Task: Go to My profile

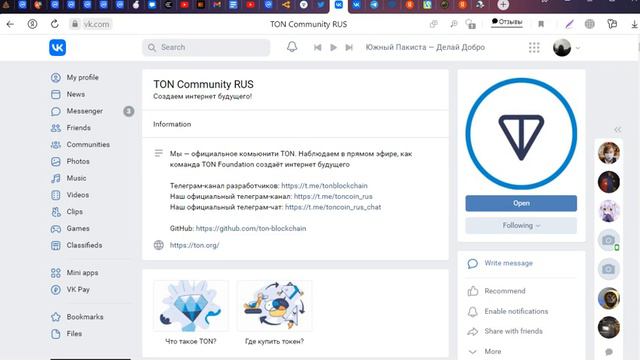Action: pos(82,77)
